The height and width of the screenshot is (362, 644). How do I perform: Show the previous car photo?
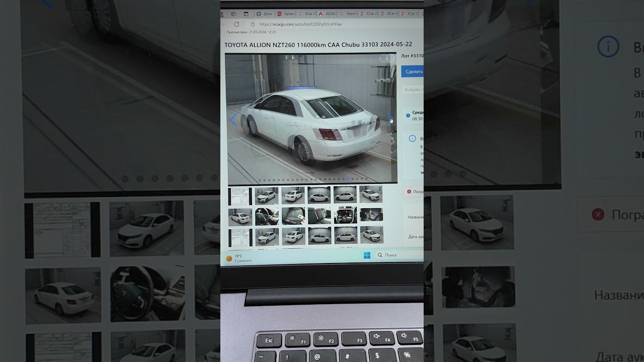point(233,120)
